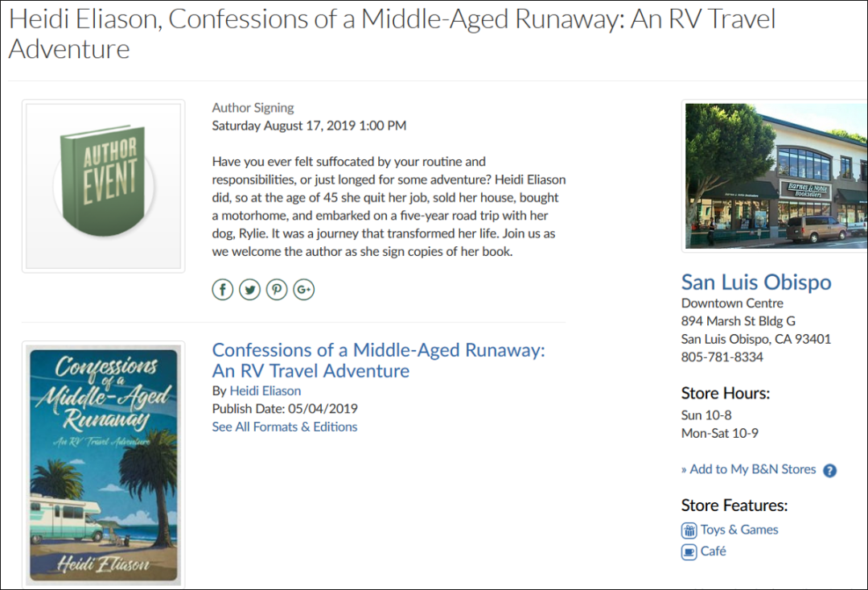Click the page heading event title
This screenshot has height=590, width=868.
coord(392,34)
